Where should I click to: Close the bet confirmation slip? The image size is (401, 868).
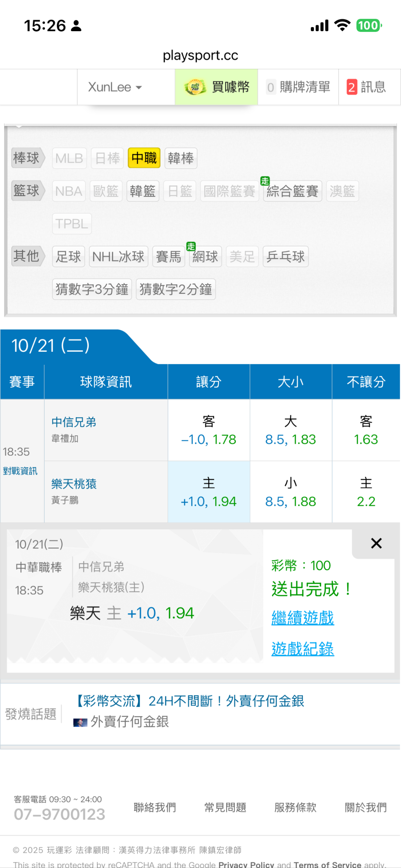pyautogui.click(x=376, y=543)
